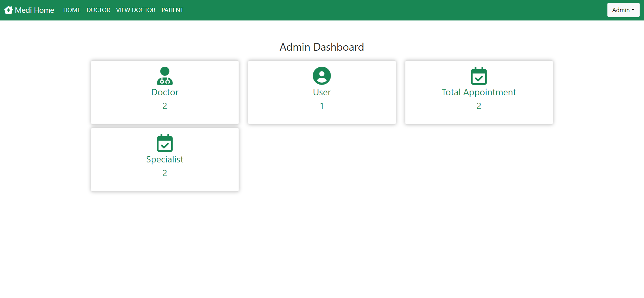Click the Medi Home house logo icon
This screenshot has width=644, height=298.
[8, 10]
